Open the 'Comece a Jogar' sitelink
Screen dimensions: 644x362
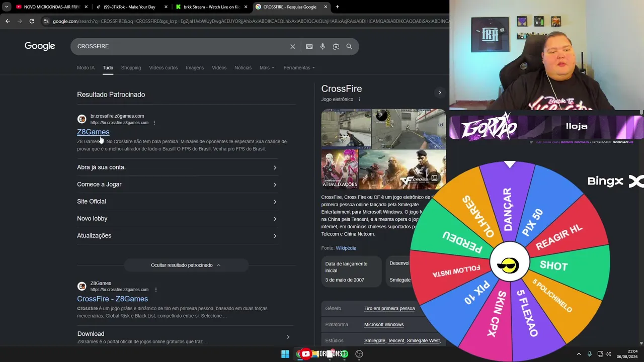point(177,185)
